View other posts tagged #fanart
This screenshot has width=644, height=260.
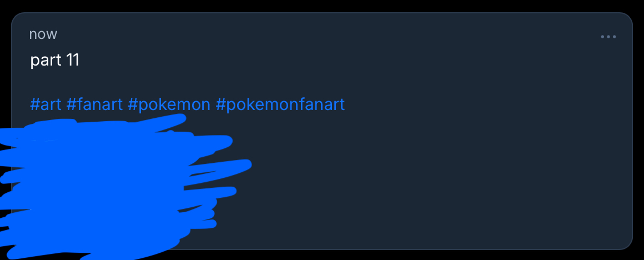pos(94,104)
